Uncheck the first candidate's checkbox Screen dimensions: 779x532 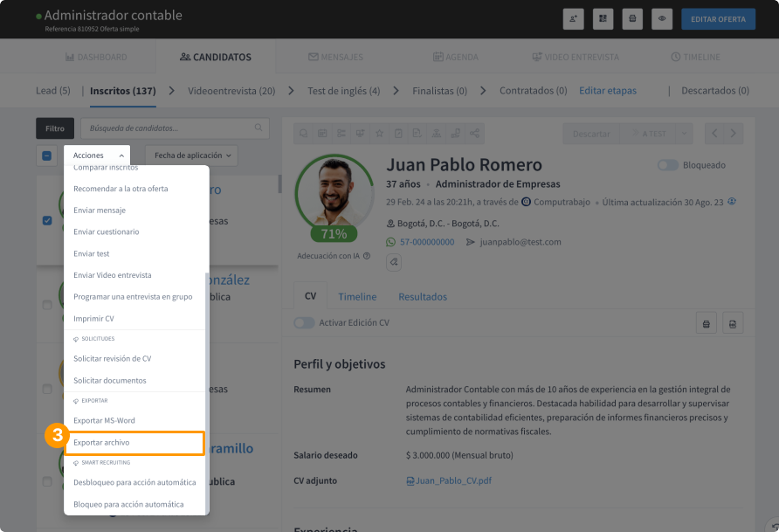[47, 220]
